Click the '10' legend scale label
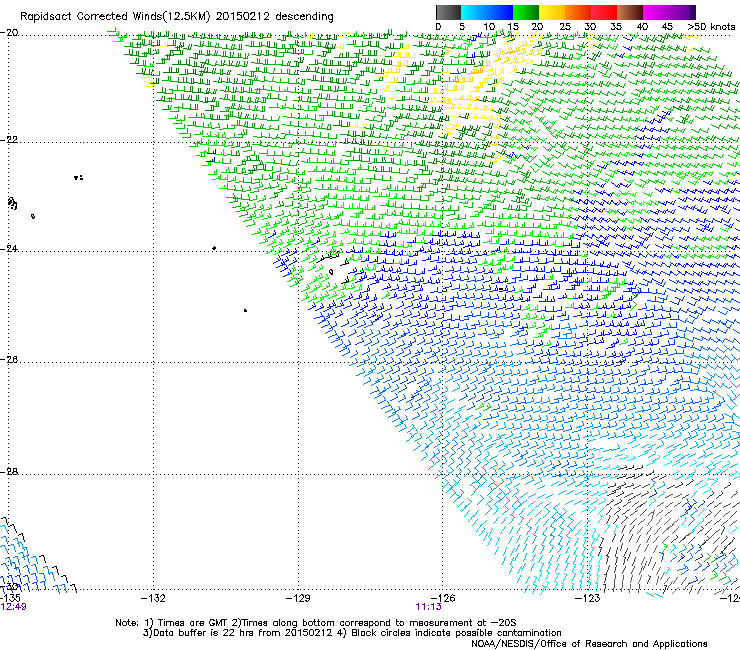The height and width of the screenshot is (650, 740). click(489, 27)
